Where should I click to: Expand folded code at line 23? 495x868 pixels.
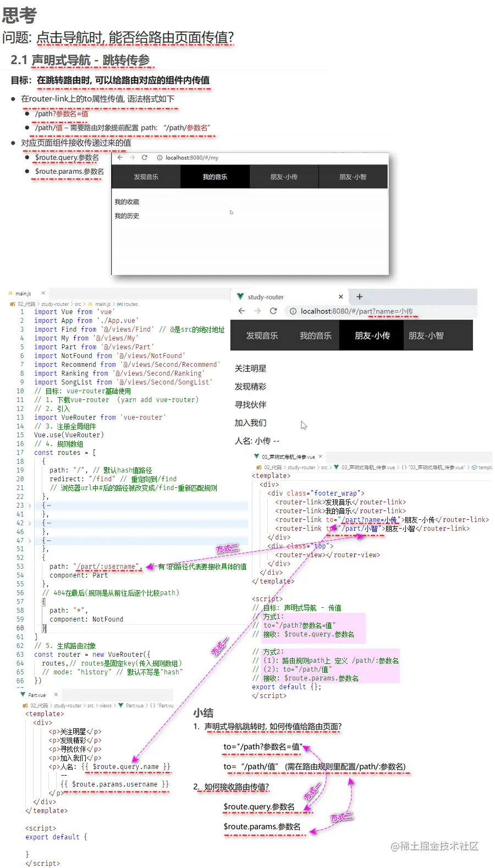point(30,506)
